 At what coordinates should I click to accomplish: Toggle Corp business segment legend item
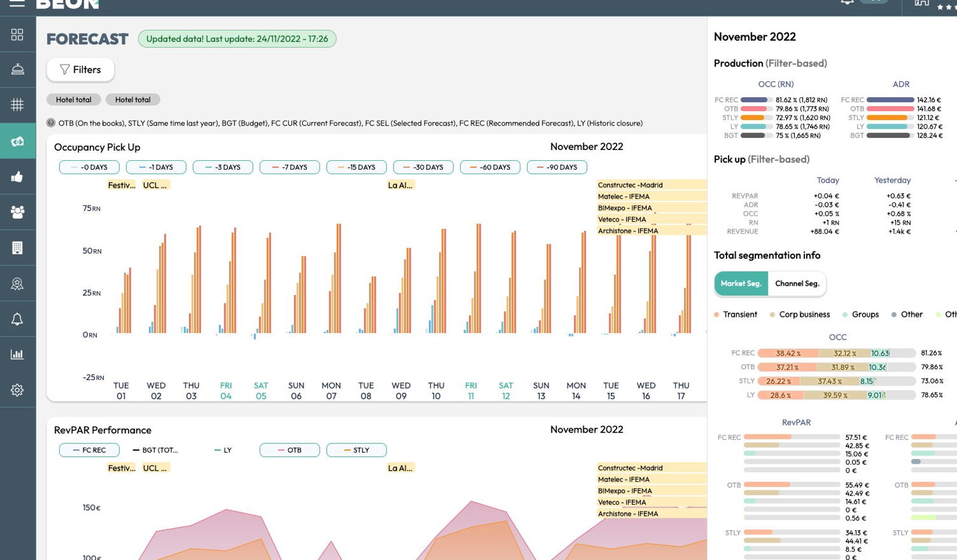click(x=800, y=314)
